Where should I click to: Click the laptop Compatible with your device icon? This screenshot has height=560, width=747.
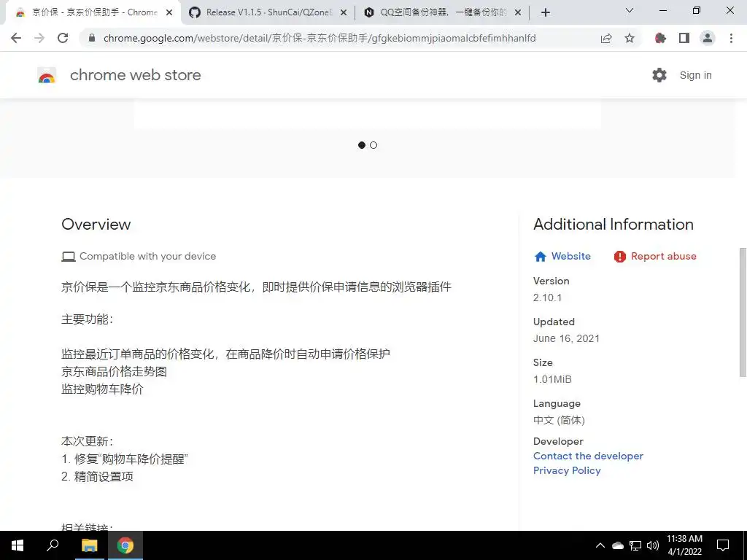tap(69, 257)
